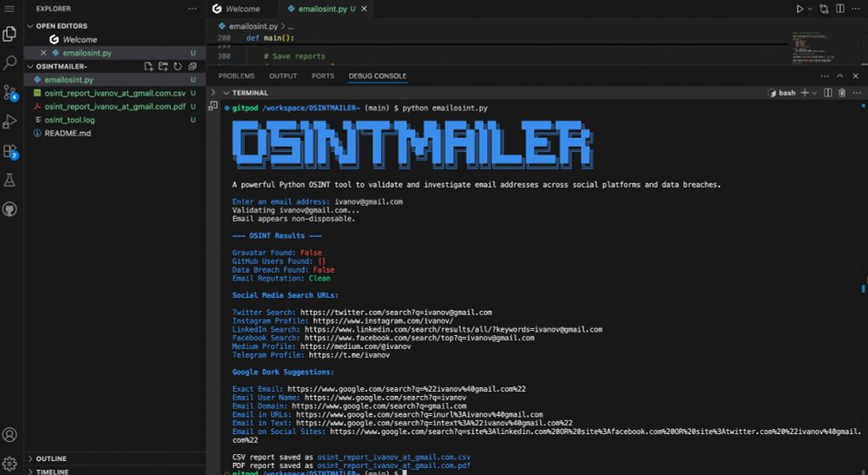Screen dimensions: 868x475
Task: Click the New File icon in OSINTMAILER- header
Action: 148,67
